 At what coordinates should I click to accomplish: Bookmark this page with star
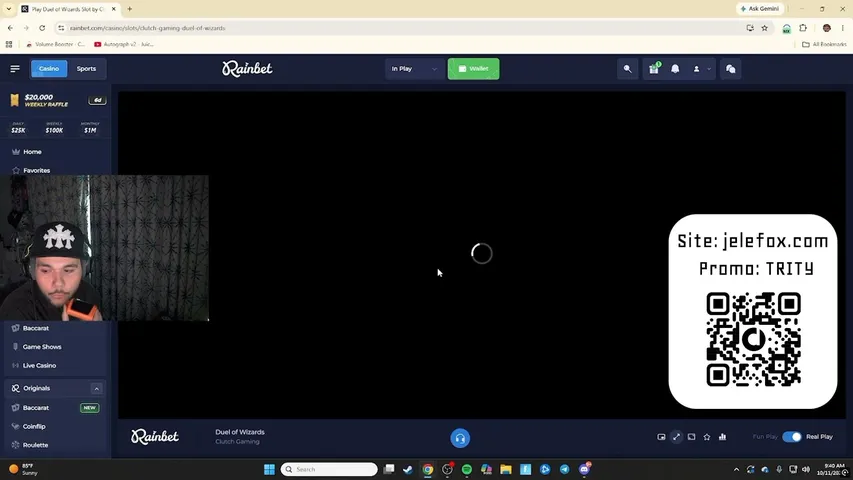click(x=764, y=28)
